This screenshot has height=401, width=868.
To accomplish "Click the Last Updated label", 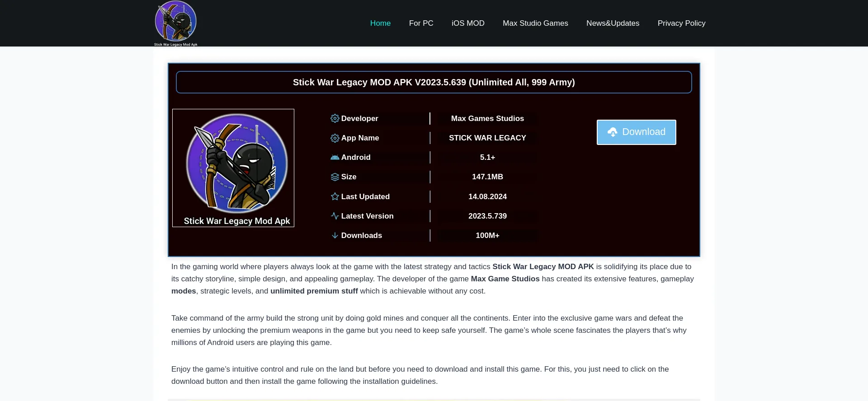I will click(365, 196).
